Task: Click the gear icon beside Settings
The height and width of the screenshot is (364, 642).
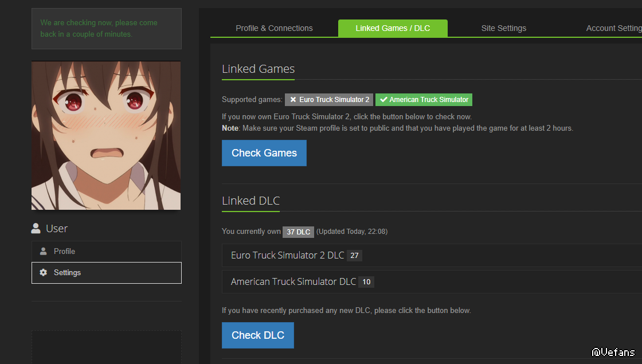Action: point(43,273)
